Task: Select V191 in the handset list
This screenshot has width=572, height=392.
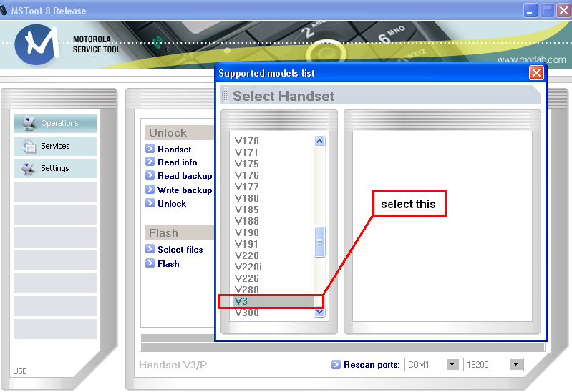Action: tap(246, 244)
